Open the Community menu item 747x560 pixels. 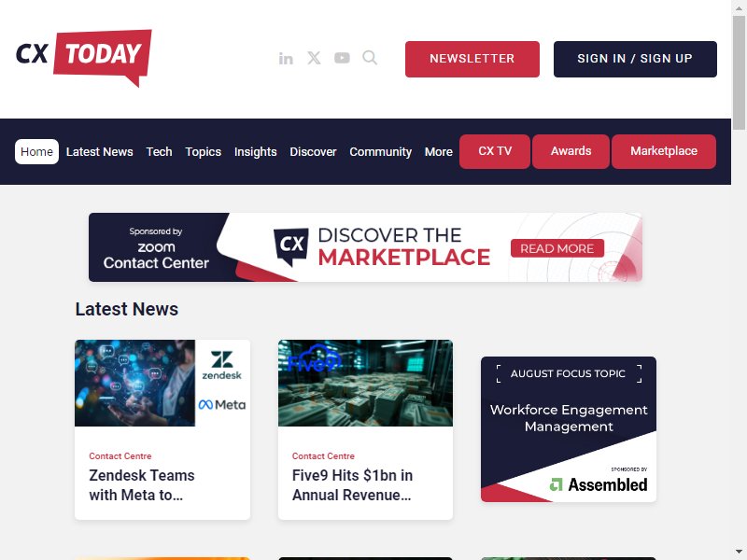[381, 151]
